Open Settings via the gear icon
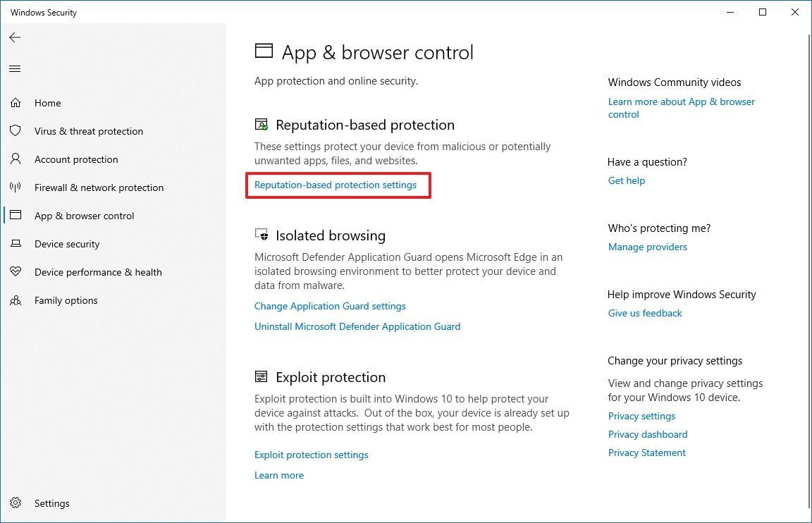The image size is (812, 523). tap(16, 503)
